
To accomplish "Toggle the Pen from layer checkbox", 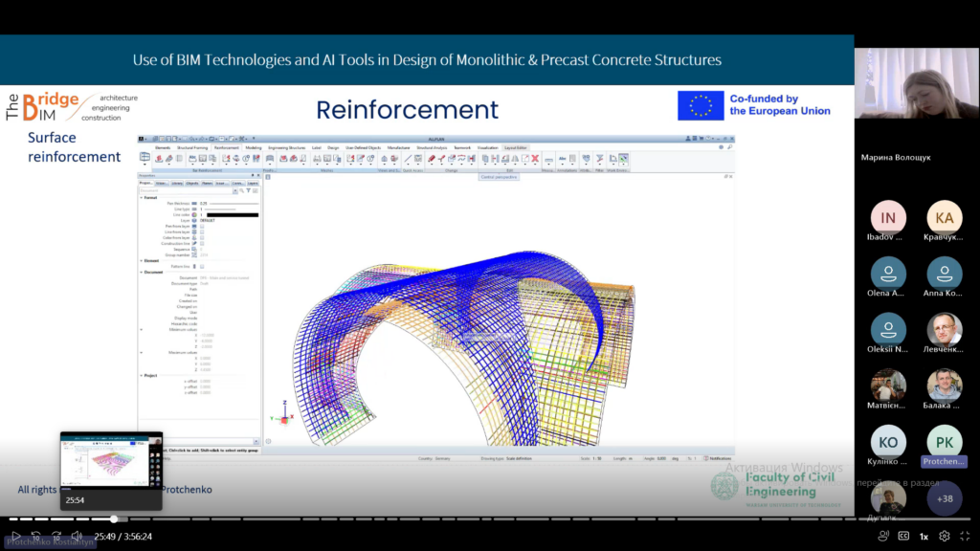I will click(203, 226).
